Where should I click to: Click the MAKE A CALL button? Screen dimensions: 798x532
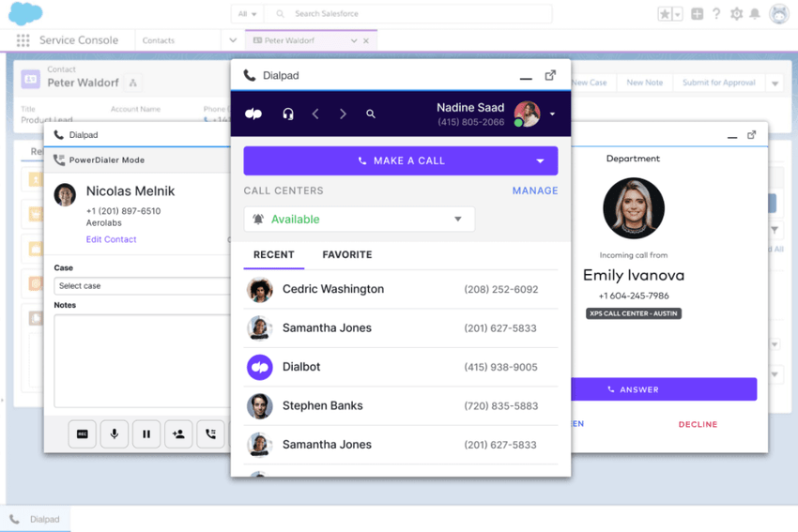pos(401,160)
